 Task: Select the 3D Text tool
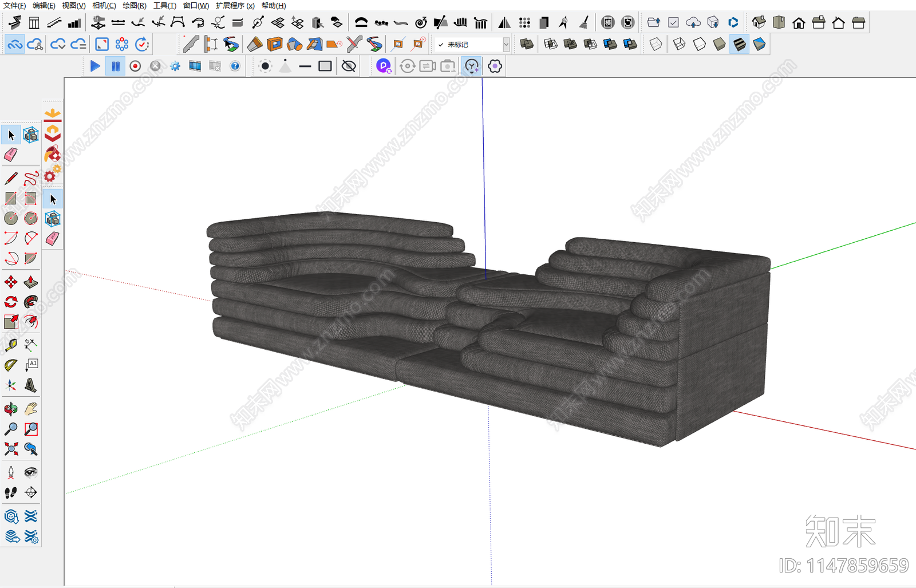pyautogui.click(x=31, y=385)
